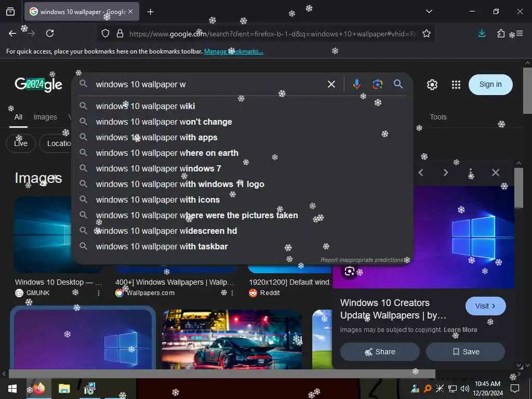Viewport: 532px width, 399px height.
Task: Pick suggestion with windows 11 logo
Action: [x=242, y=184]
